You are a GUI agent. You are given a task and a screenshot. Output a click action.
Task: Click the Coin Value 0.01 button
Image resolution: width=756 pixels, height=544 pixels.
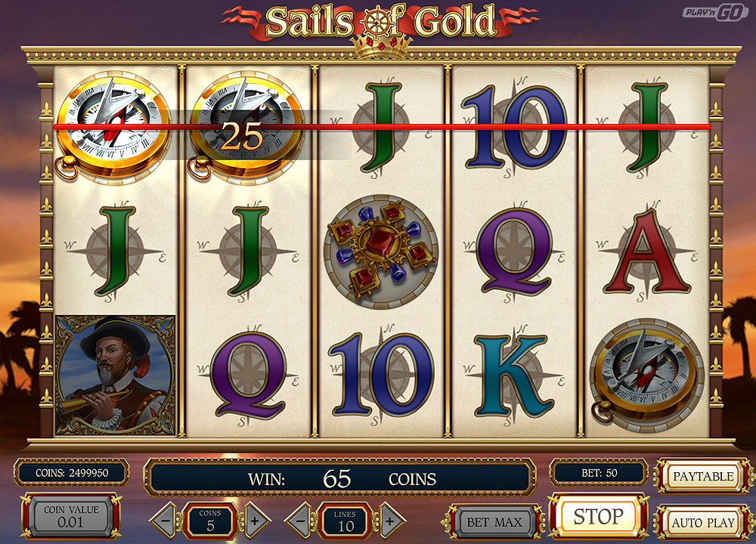[x=71, y=516]
